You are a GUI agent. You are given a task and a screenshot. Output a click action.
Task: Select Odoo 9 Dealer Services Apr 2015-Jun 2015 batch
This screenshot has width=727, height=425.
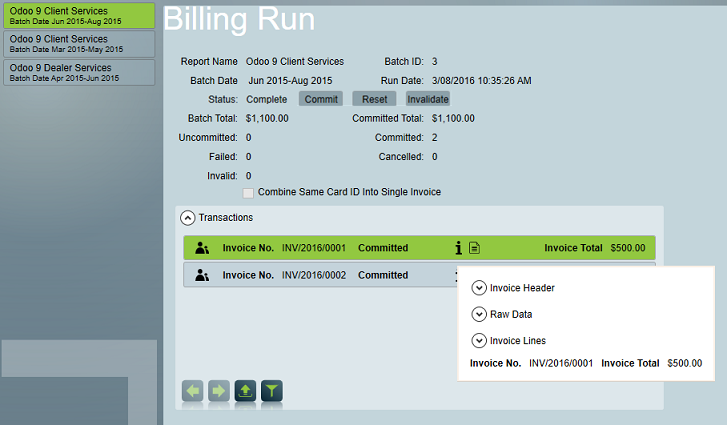(x=79, y=72)
